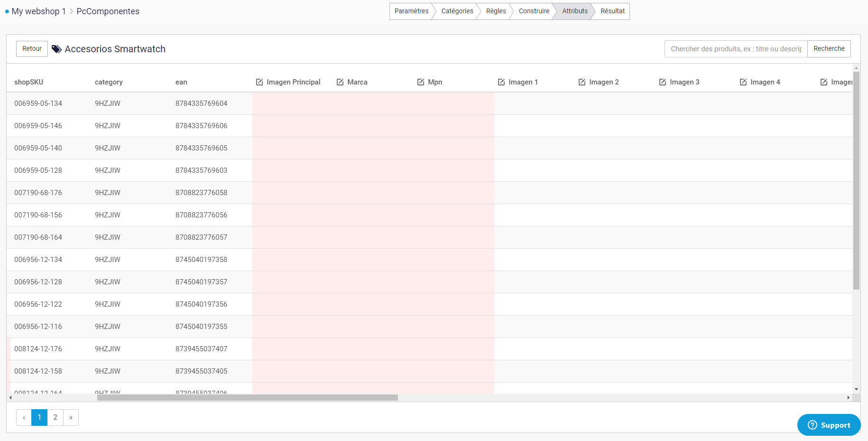Click SKU 008124-12-176
This screenshot has height=441, width=868.
[38, 349]
